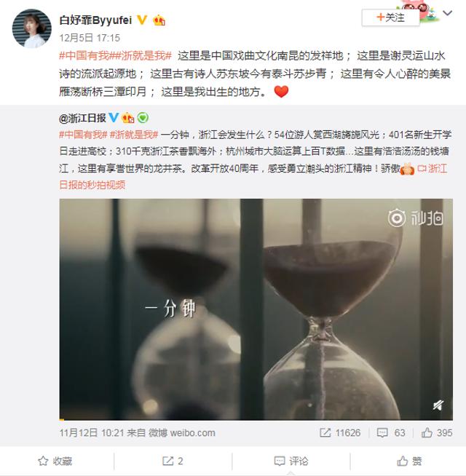View the 63 comments on original post

391,432
